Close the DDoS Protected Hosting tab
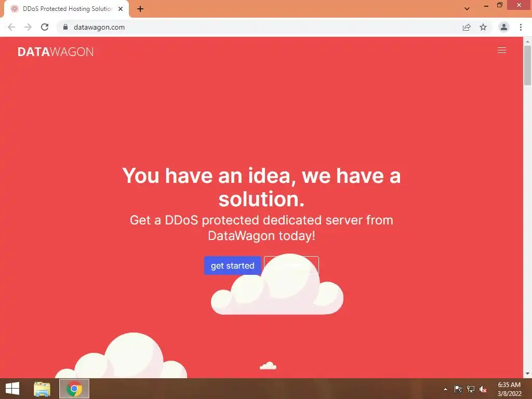532x399 pixels. click(121, 9)
